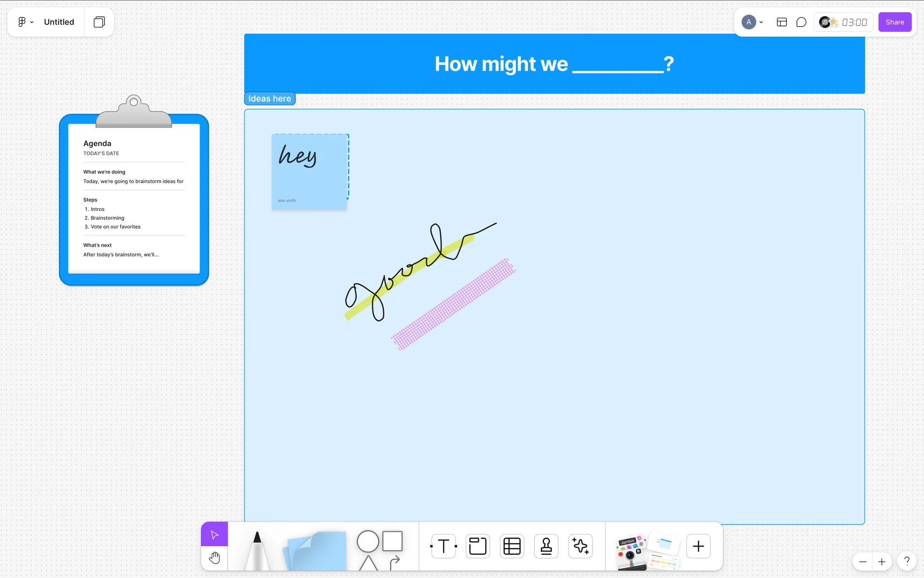The width and height of the screenshot is (924, 578).
Task: Toggle the Move select tool
Action: coord(215,535)
